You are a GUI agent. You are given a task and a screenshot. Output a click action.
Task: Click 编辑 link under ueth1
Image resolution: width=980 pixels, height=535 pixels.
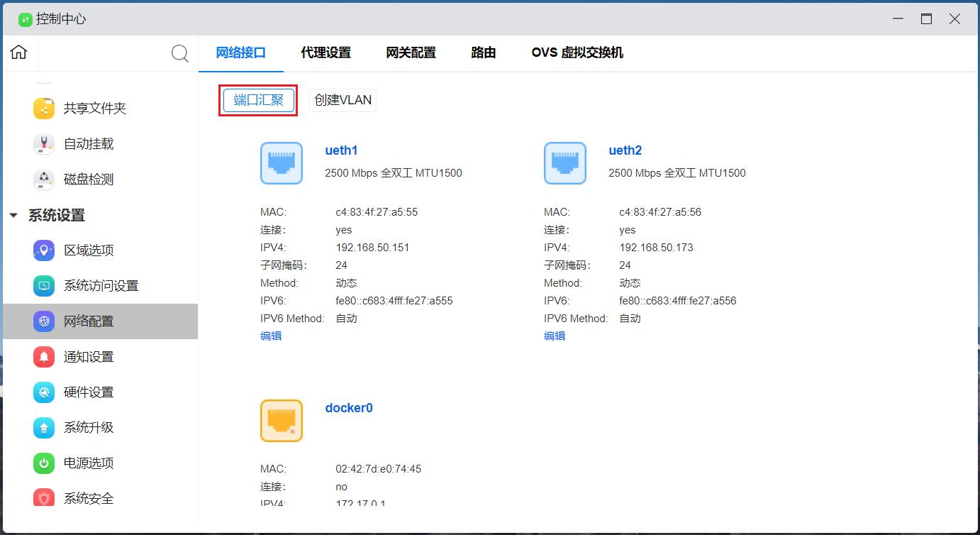point(271,336)
